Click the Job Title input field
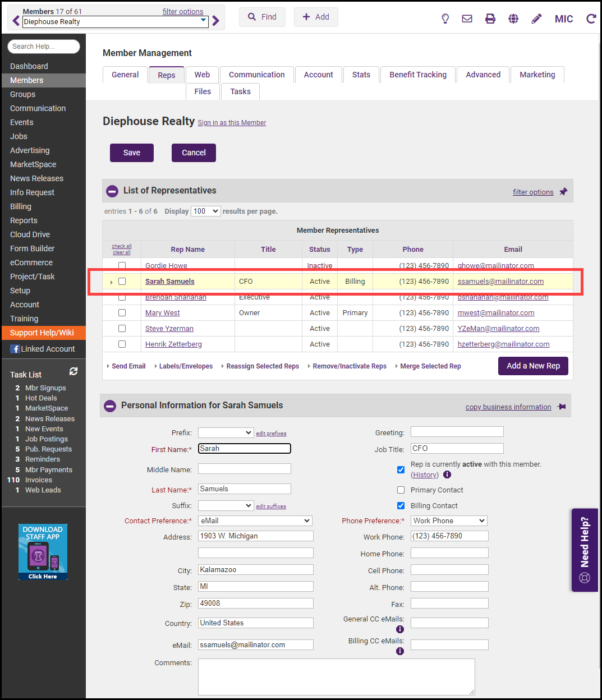Image resolution: width=602 pixels, height=700 pixels. pos(457,448)
